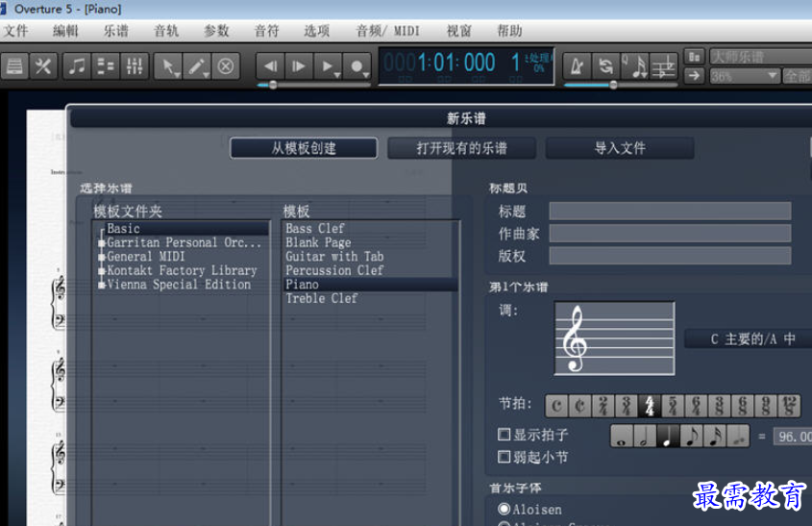This screenshot has height=526, width=812.
Task: Click the small page layout icon
Action: pyautogui.click(x=695, y=56)
